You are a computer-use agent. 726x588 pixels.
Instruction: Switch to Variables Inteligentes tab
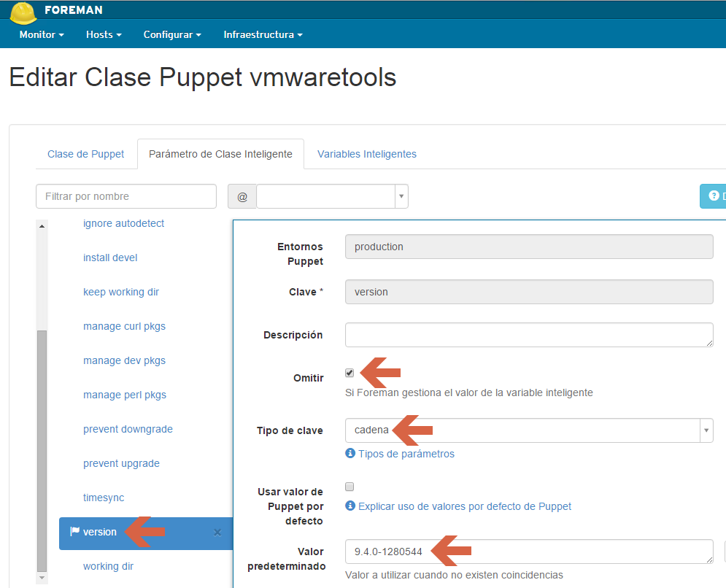point(367,154)
